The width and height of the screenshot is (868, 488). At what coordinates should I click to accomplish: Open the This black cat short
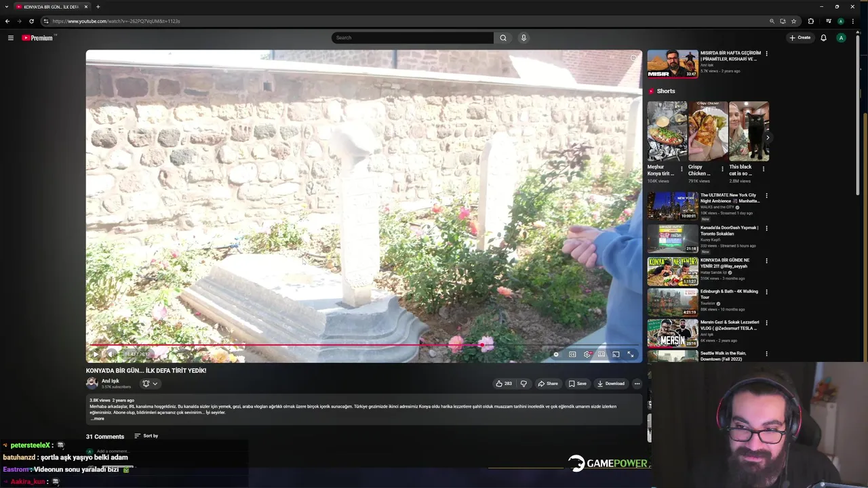[x=749, y=131]
